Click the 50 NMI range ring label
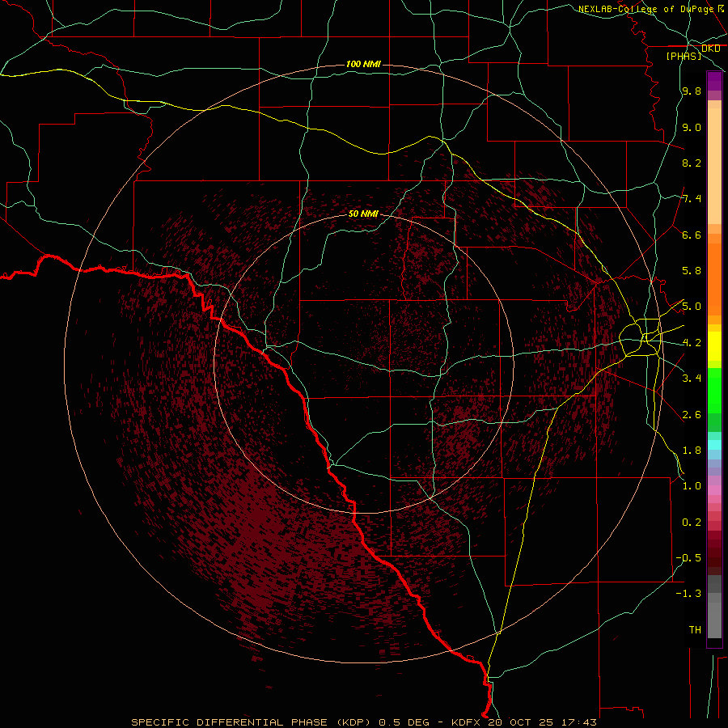The image size is (728, 728). [363, 214]
